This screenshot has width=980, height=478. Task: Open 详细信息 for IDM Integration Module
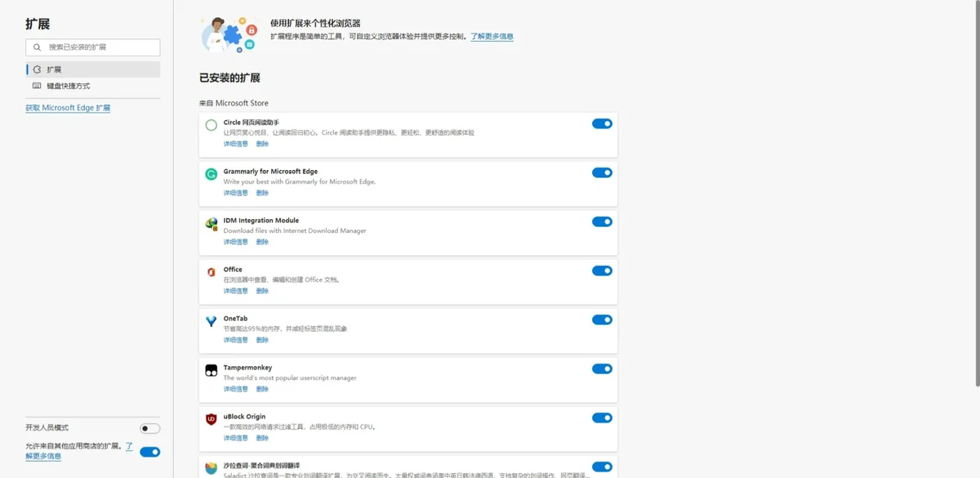[x=236, y=242]
